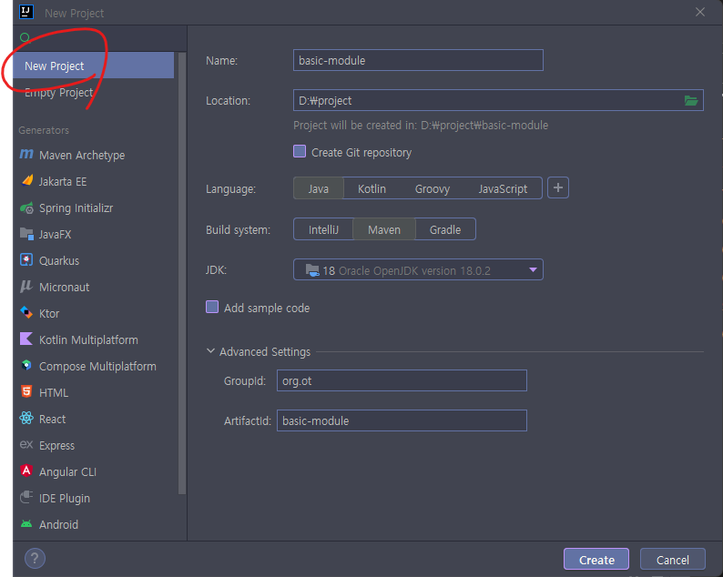Open Ktor generator entry

click(94, 313)
